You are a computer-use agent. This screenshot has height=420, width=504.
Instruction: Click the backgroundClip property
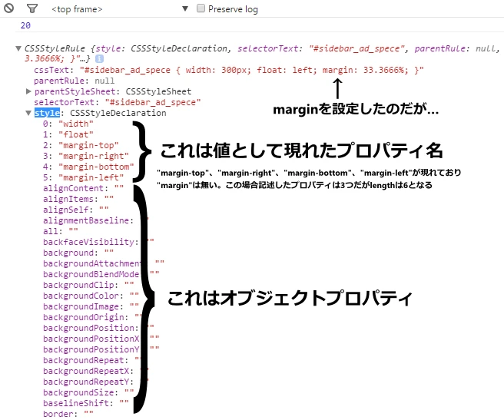tap(88, 285)
